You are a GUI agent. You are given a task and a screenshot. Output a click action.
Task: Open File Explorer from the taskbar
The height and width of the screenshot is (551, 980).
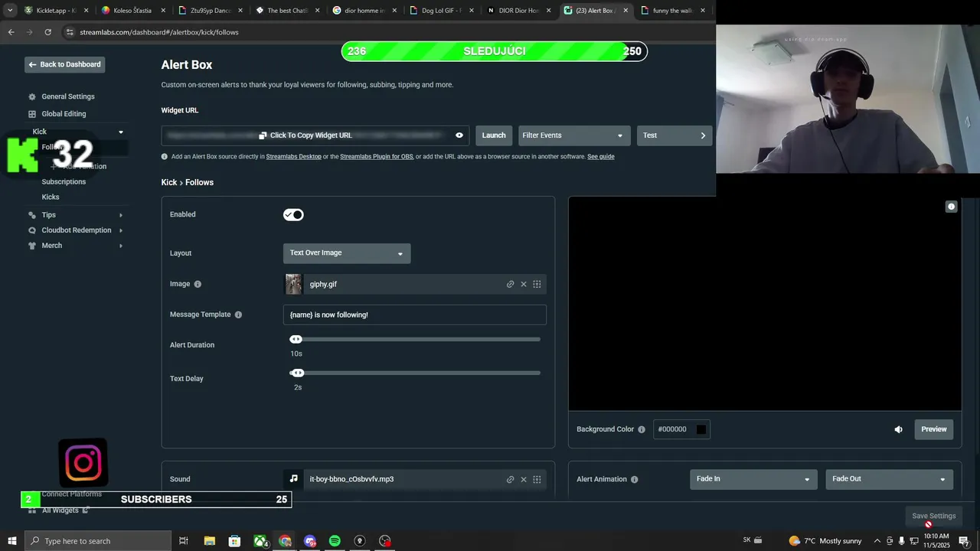(x=209, y=541)
